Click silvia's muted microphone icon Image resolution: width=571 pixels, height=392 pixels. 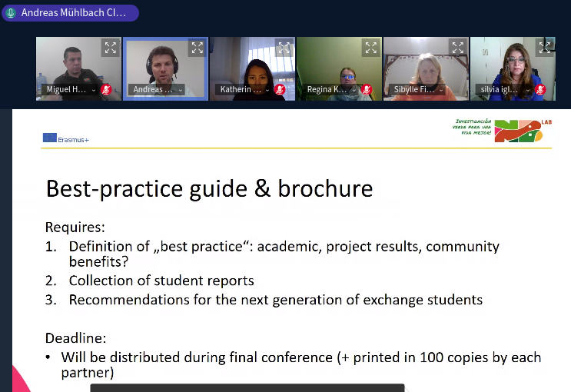pyautogui.click(x=540, y=89)
